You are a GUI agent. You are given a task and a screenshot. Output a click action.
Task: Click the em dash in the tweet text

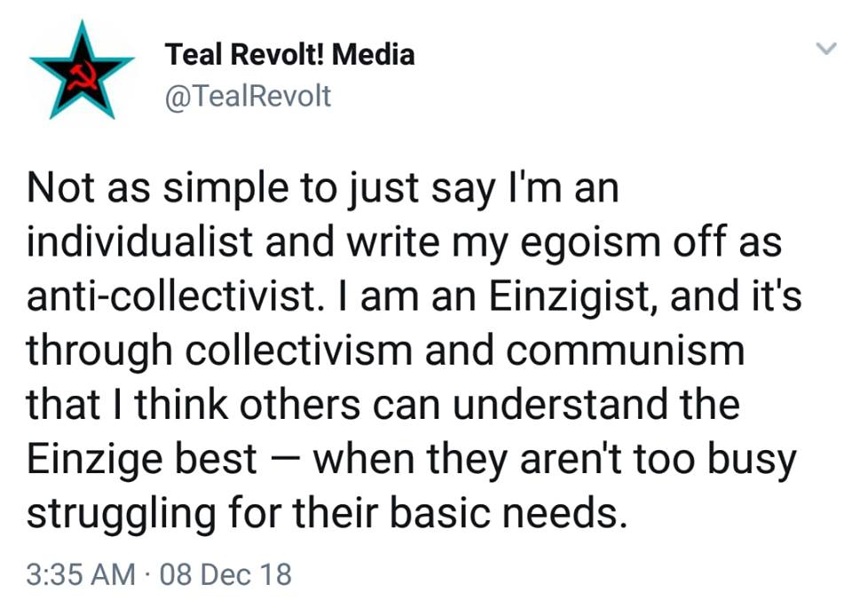tap(284, 458)
